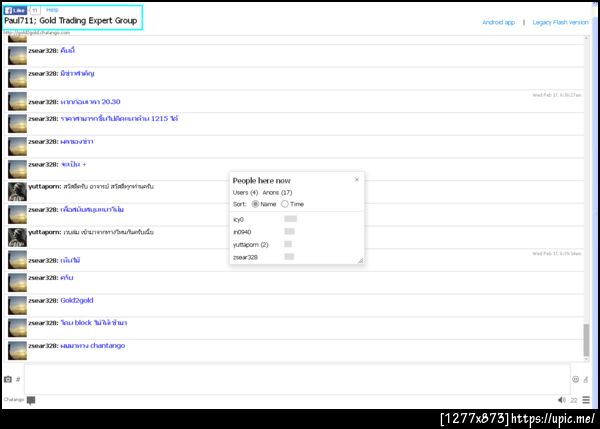Screen dimensions: 600x429
Task: Click the scrollbar down arrow
Action: point(586,359)
